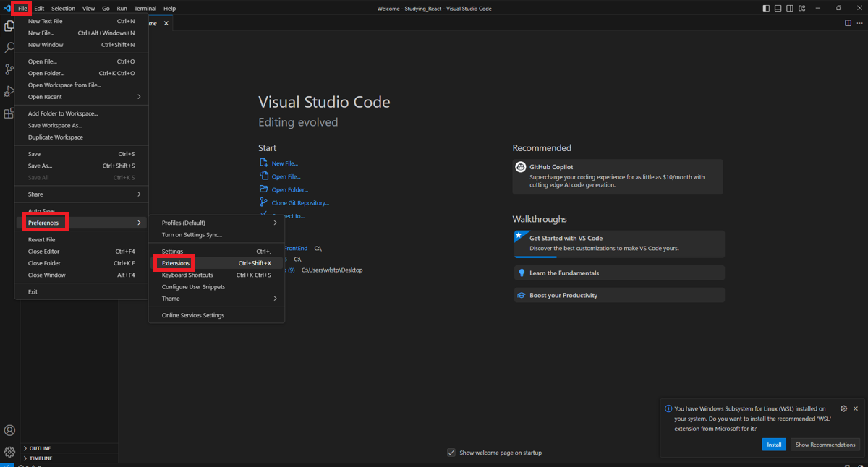The width and height of the screenshot is (868, 467).
Task: Expand Profiles (Default) submenu
Action: coord(216,223)
